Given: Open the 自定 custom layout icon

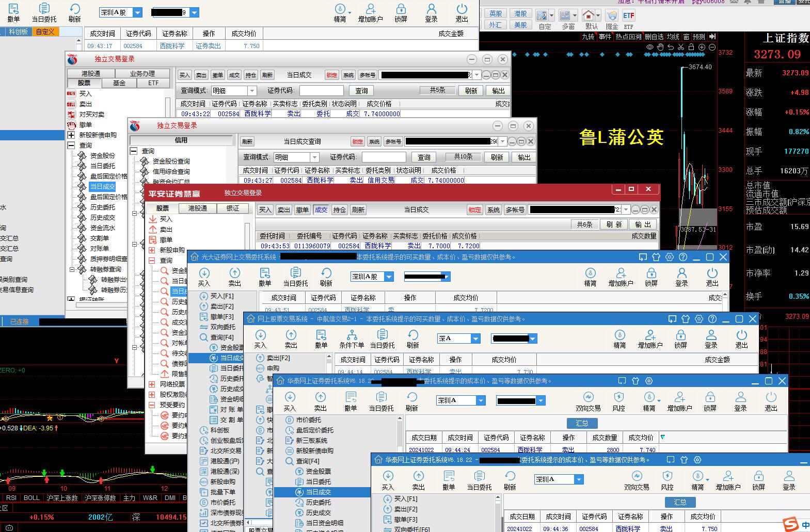Looking at the screenshot, I should click(x=542, y=15).
